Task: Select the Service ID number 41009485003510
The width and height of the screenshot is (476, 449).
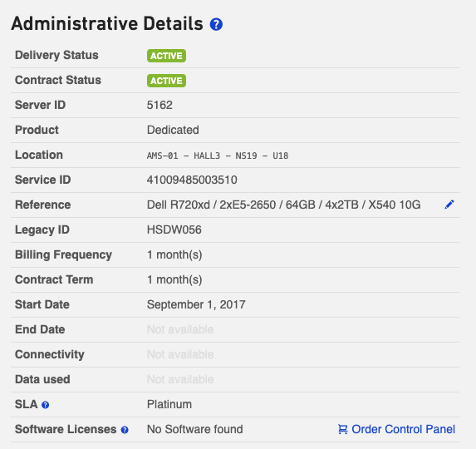Action: coord(192,180)
